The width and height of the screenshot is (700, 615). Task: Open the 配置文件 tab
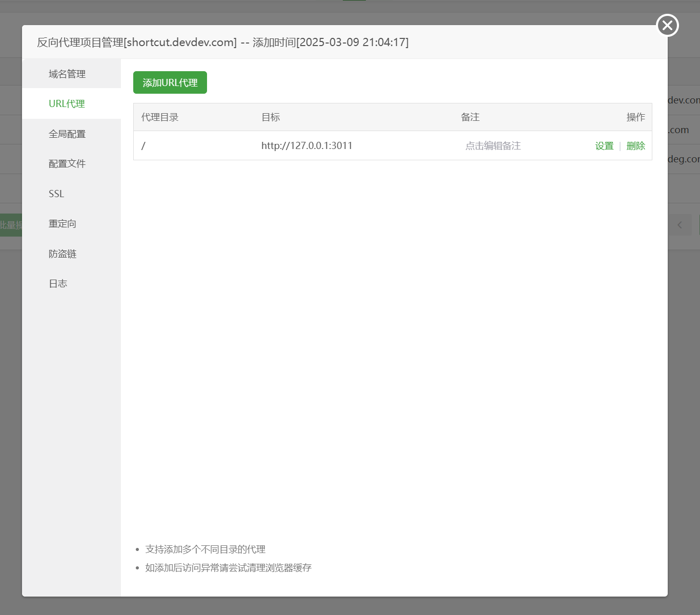click(x=67, y=164)
